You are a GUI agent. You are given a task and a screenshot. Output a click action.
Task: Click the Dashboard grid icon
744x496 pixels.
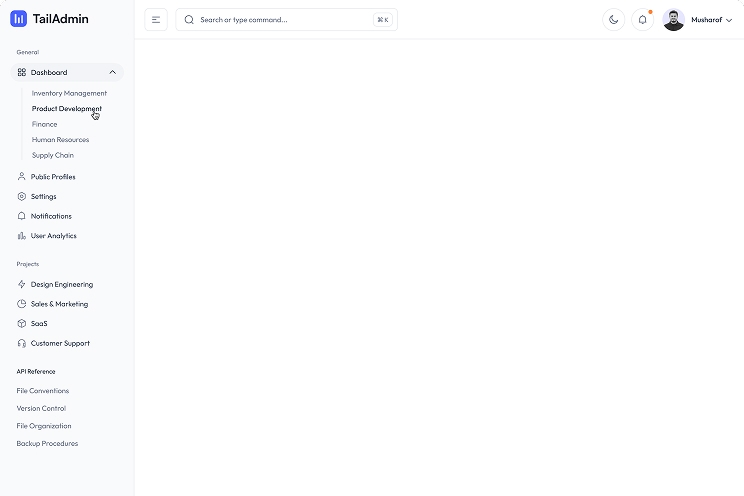[x=22, y=72]
